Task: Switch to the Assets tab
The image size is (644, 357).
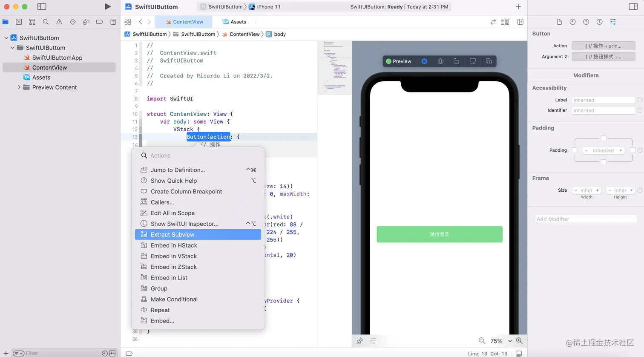Action: 234,22
